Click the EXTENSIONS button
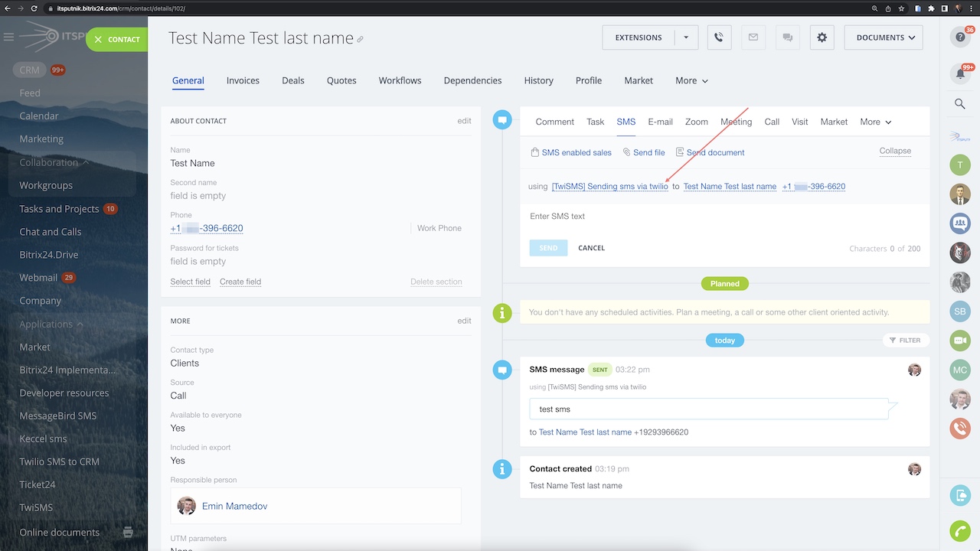The image size is (980, 551). pos(639,37)
